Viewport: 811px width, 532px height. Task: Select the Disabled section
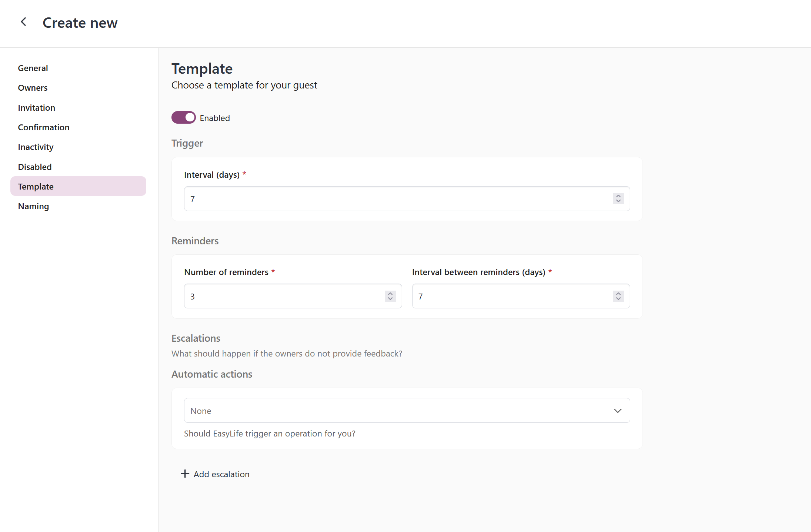tap(34, 167)
